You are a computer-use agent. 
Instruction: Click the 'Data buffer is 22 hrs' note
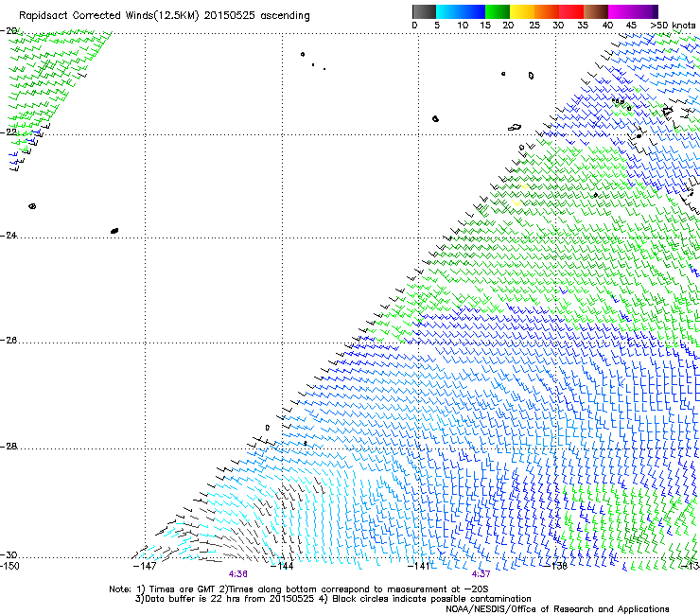pyautogui.click(x=333, y=599)
